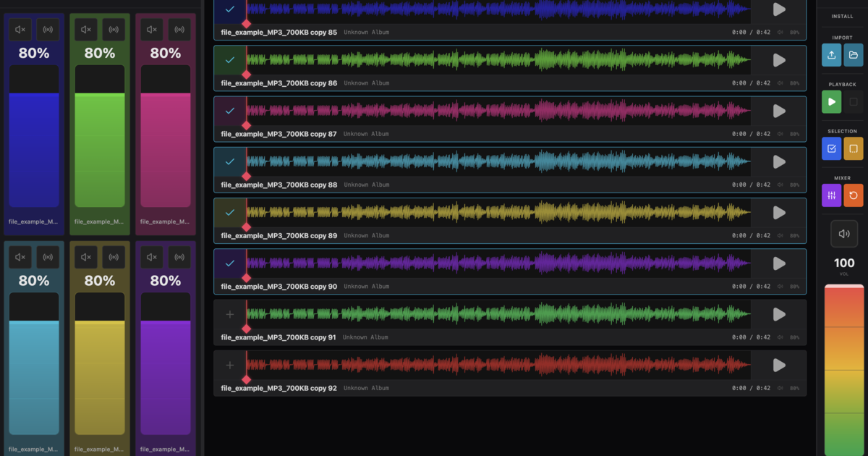Add track copy 91 to selection
The image size is (868, 456).
click(x=230, y=314)
